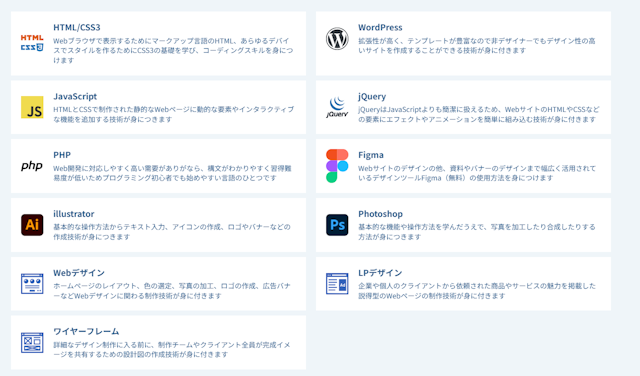This screenshot has height=376, width=640.
Task: Click the jQuery logo icon
Action: 337,107
